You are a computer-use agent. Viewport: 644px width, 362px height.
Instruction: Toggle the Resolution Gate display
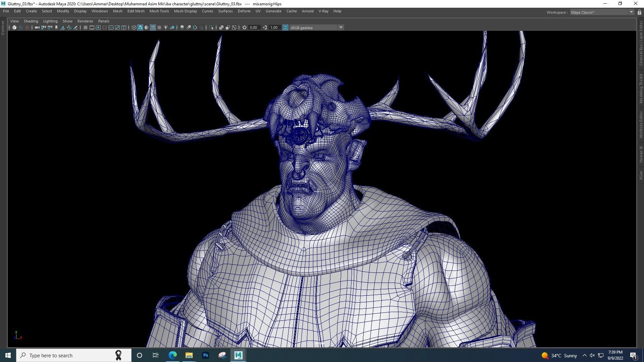(98, 27)
